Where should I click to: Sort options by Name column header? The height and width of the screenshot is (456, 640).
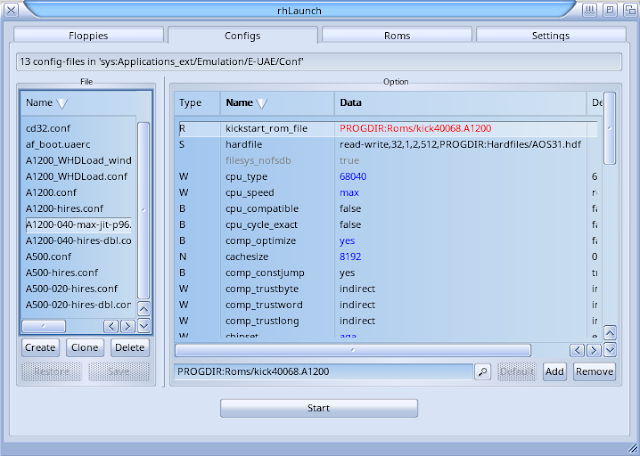(x=277, y=103)
